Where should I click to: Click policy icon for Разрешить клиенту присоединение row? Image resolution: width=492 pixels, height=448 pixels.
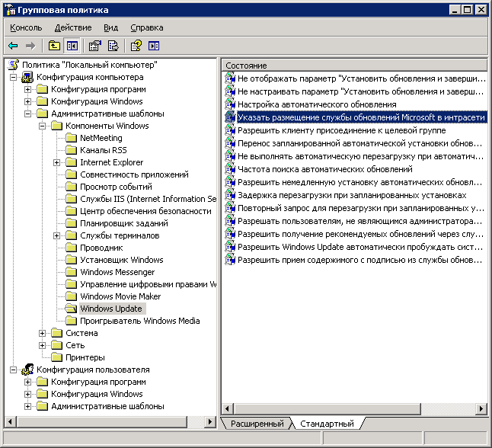click(x=230, y=130)
